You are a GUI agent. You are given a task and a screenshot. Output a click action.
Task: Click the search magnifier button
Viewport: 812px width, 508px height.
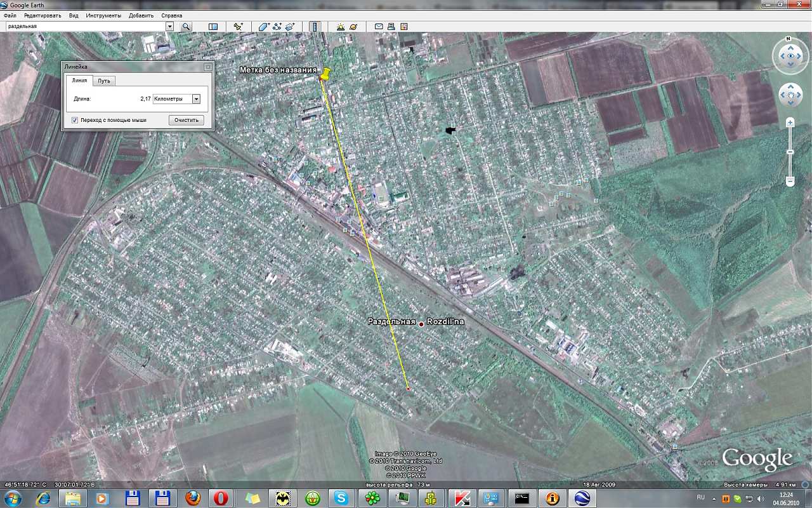186,27
